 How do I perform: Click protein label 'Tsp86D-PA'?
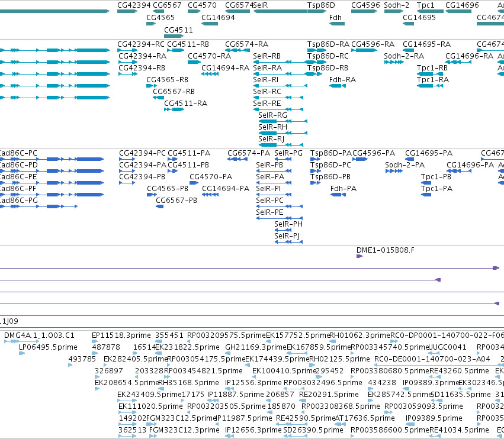click(x=331, y=153)
